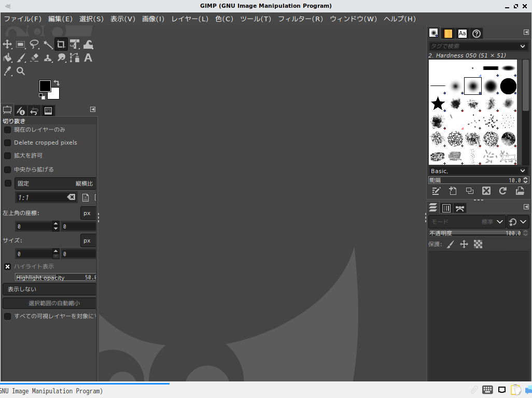Swap foreground and background colors
The width and height of the screenshot is (532, 398).
57,83
